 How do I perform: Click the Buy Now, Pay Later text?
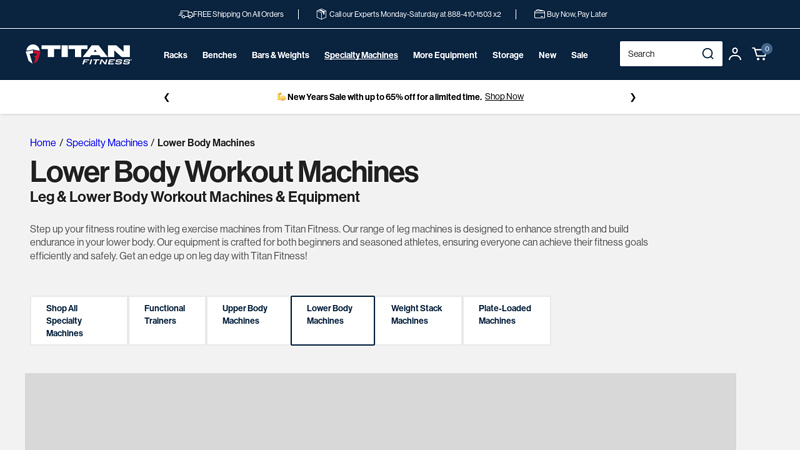577,14
